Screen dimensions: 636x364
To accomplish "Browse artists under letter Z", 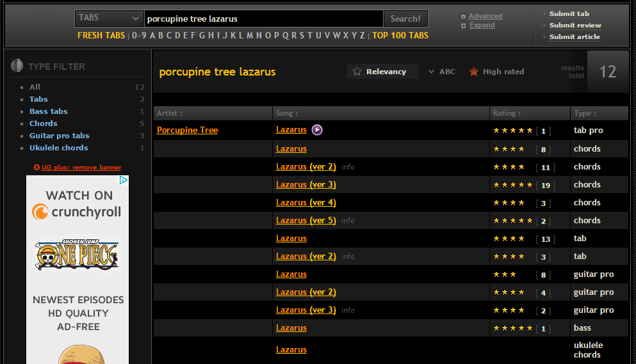I will (363, 35).
